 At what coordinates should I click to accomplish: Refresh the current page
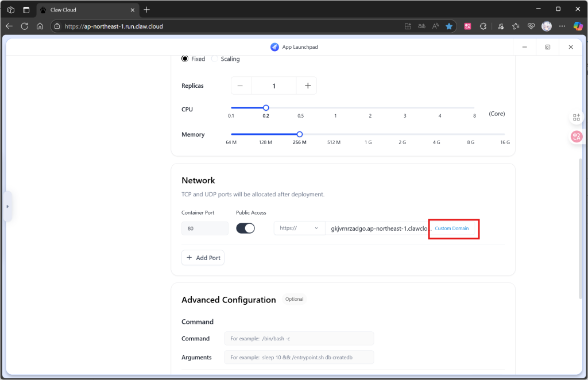click(25, 26)
